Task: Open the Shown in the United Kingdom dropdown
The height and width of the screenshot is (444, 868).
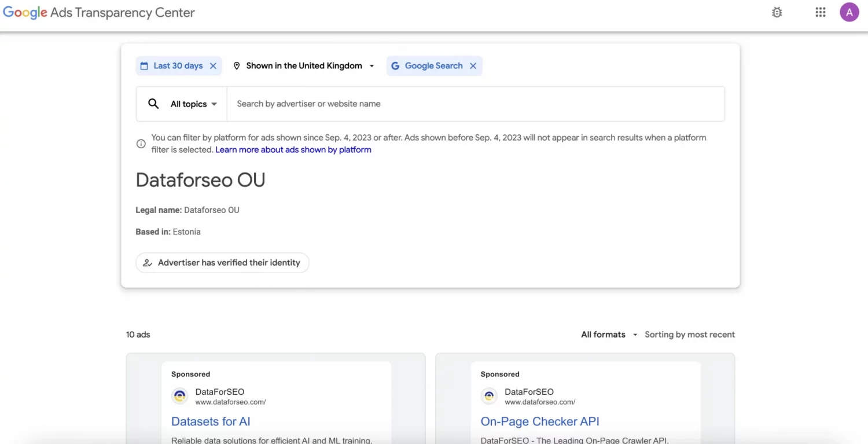Action: 304,66
